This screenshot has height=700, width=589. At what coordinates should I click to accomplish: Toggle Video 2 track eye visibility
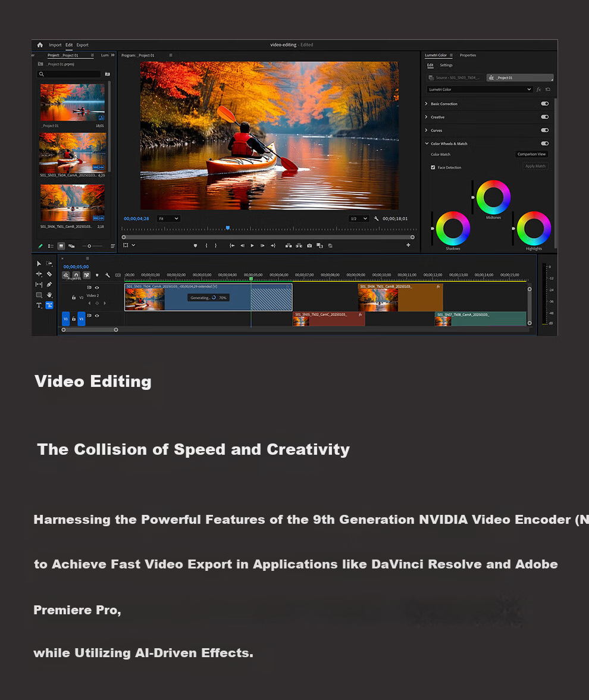click(97, 287)
